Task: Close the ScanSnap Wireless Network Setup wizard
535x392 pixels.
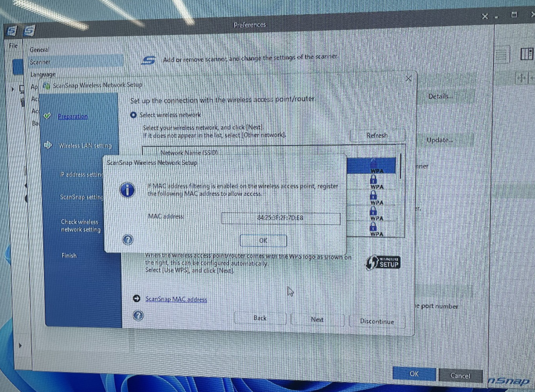Action: pyautogui.click(x=409, y=78)
